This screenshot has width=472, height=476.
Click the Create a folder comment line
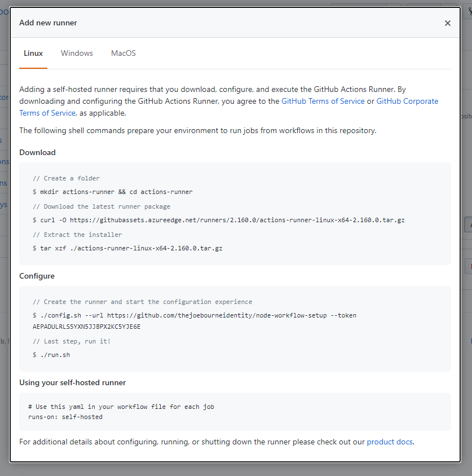(66, 178)
